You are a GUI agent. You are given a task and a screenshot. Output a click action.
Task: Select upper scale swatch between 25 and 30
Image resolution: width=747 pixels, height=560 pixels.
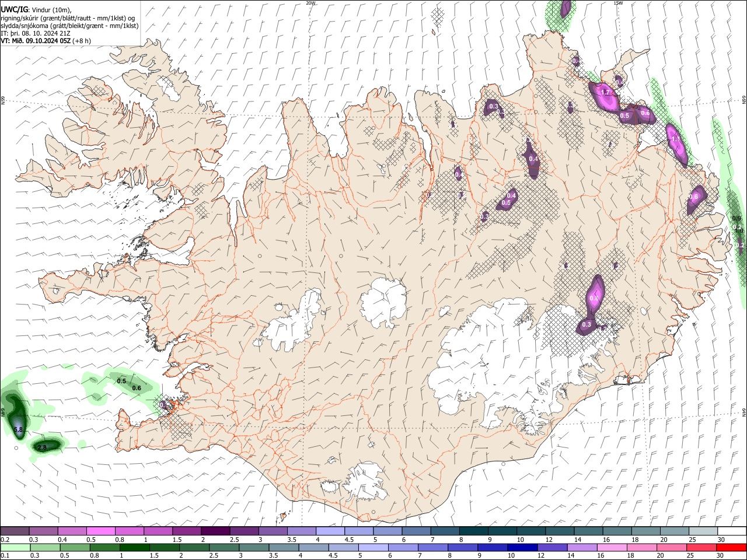[703, 531]
